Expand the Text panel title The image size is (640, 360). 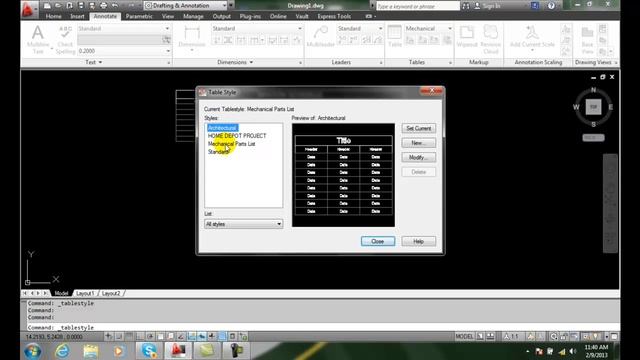click(93, 62)
